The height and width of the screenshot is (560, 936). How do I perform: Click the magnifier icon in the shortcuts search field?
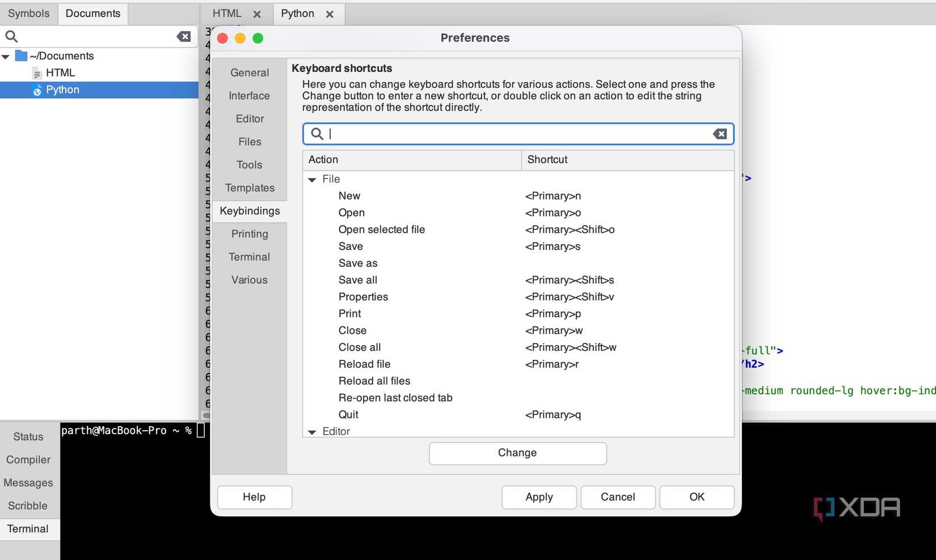(x=317, y=134)
